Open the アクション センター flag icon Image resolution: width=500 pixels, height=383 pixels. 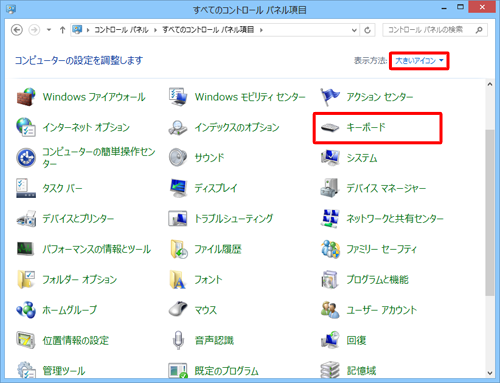click(x=330, y=97)
